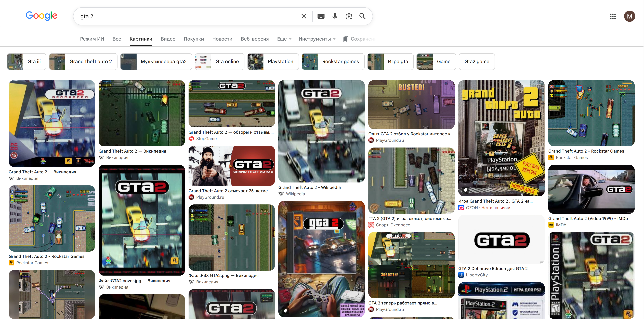Open the GTA 2 Definitive Edition logo thumbnail
The width and height of the screenshot is (644, 319).
(x=502, y=240)
